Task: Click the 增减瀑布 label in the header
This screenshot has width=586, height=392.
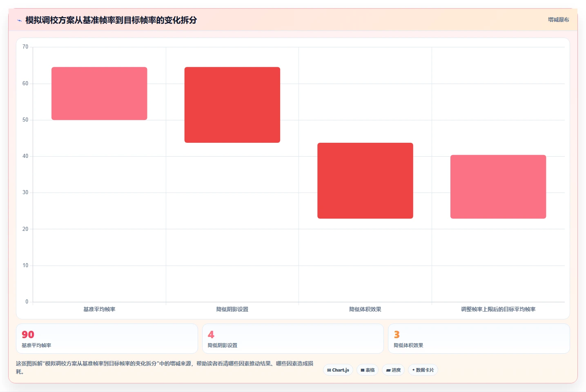Action: point(558,20)
